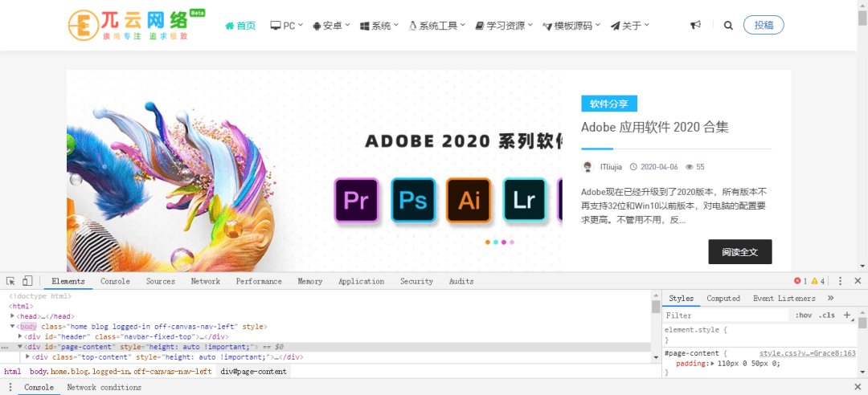
Task: Open the 关于 navigation menu
Action: 629,26
